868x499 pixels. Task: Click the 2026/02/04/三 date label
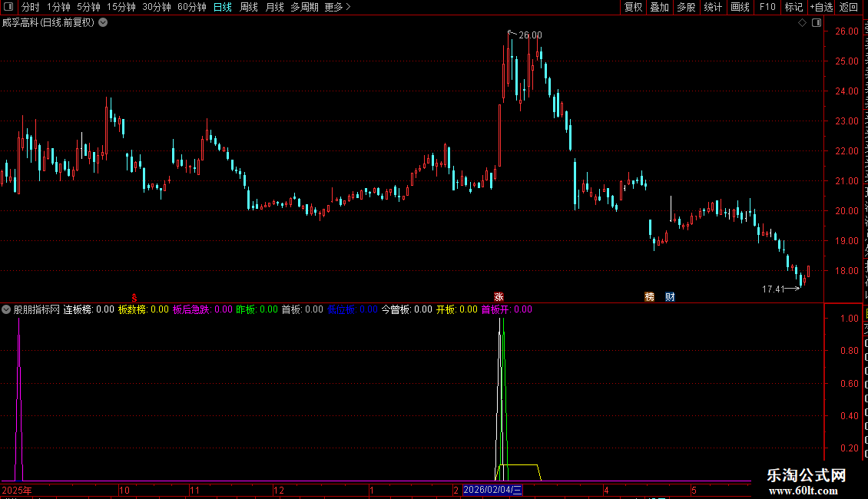click(492, 490)
